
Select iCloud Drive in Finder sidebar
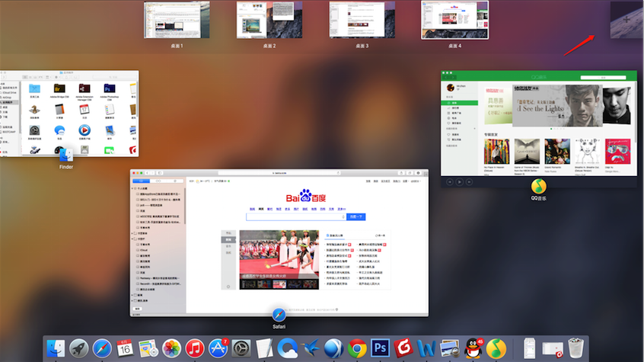[x=9, y=92]
